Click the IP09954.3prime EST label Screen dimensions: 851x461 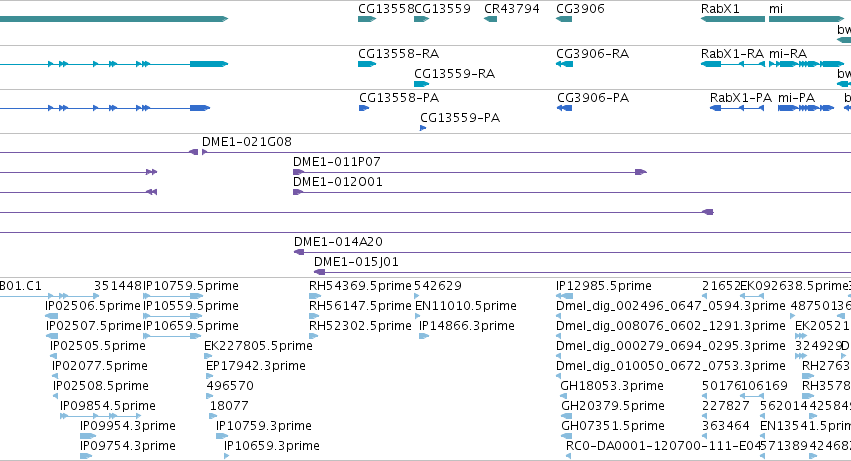click(x=128, y=426)
